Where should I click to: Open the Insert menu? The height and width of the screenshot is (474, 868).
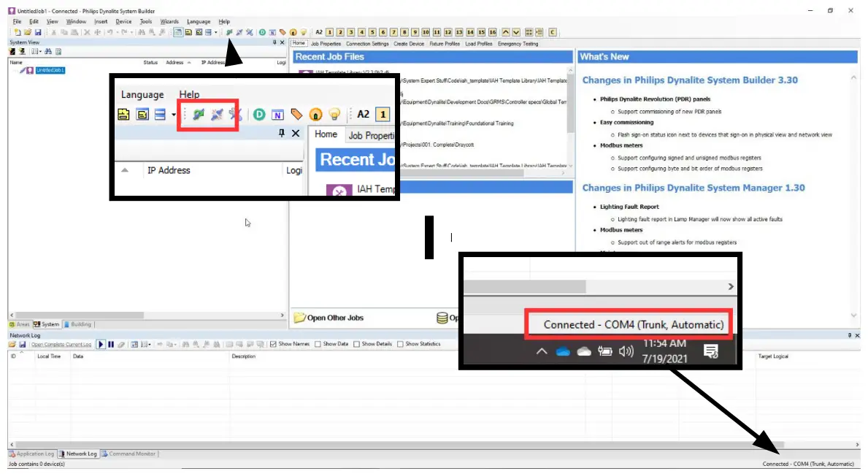tap(101, 22)
